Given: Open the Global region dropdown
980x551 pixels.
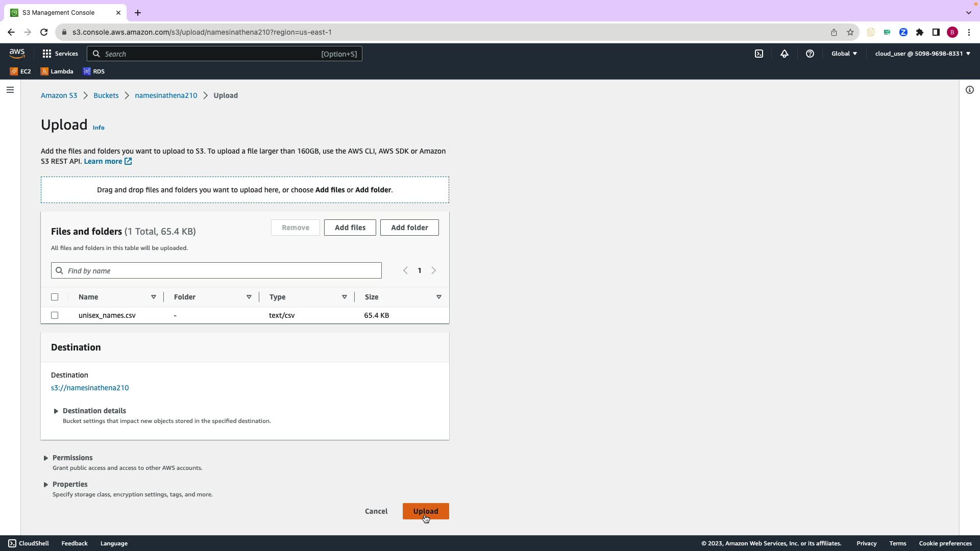Looking at the screenshot, I should pos(844,54).
